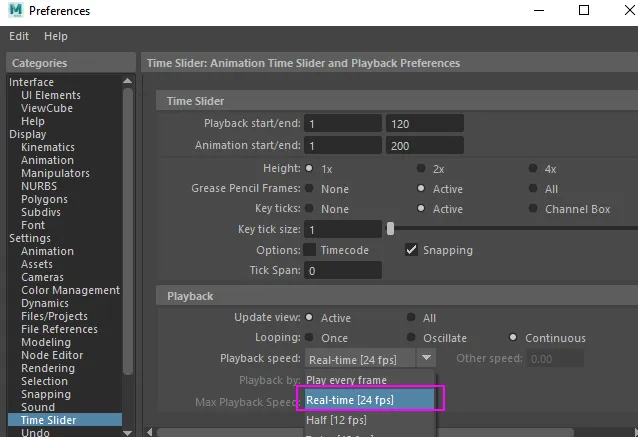Select the NURBS category

pos(39,186)
